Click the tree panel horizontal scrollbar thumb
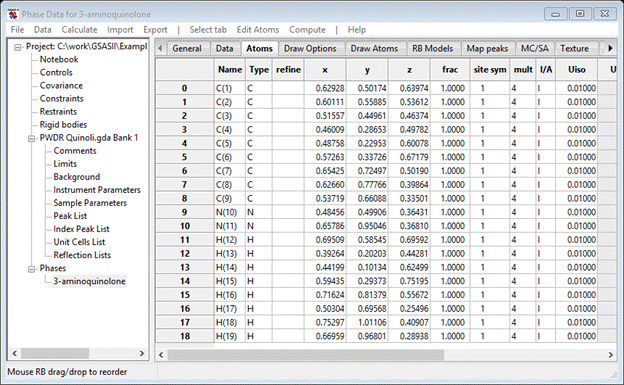 pos(55,353)
